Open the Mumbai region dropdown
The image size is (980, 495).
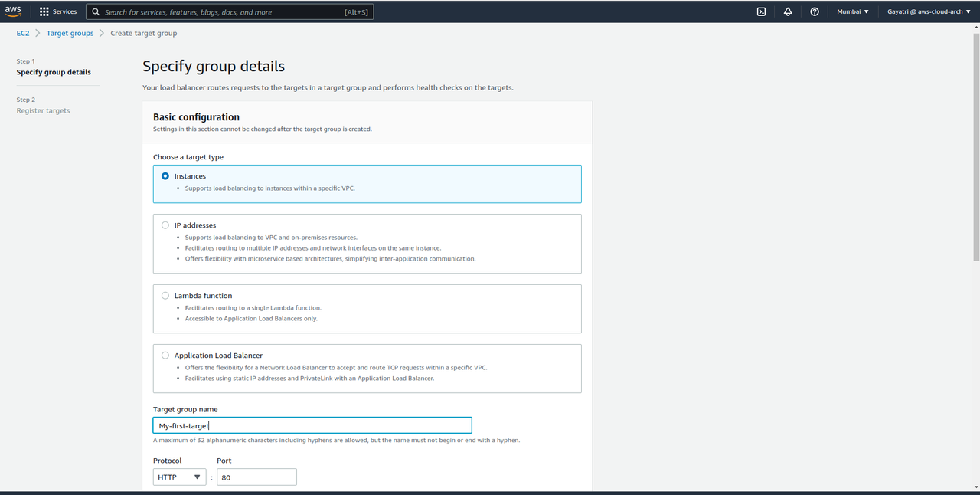point(853,11)
